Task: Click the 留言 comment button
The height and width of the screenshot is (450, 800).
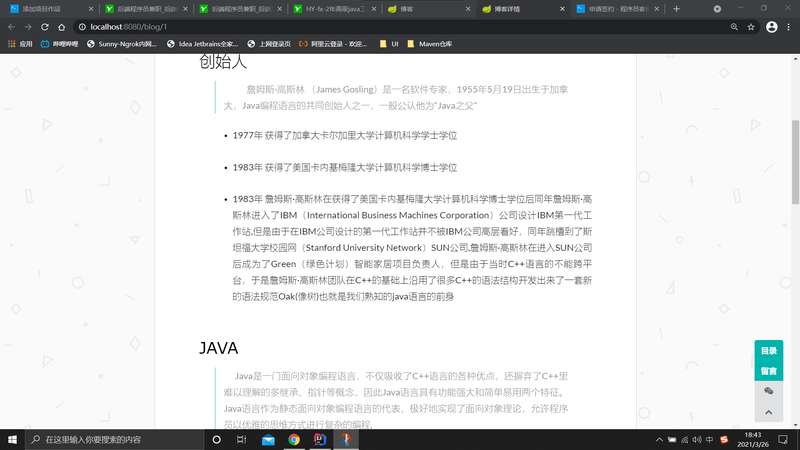Action: pos(768,371)
